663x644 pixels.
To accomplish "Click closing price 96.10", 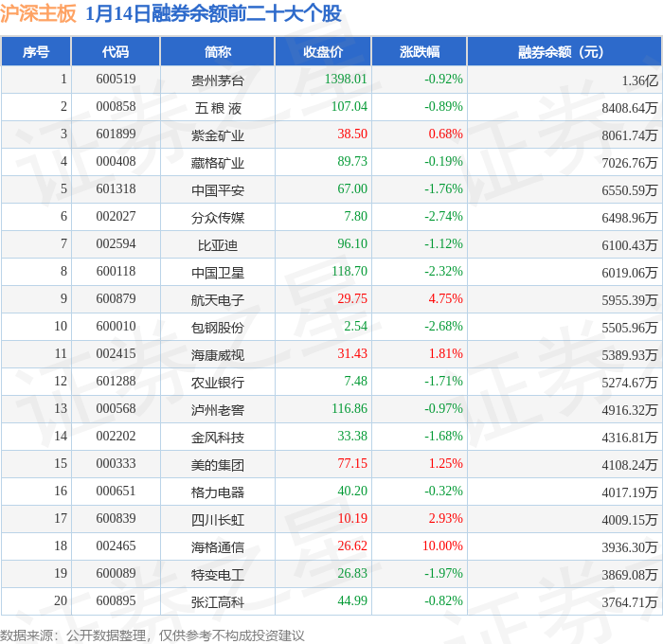I will point(352,244).
